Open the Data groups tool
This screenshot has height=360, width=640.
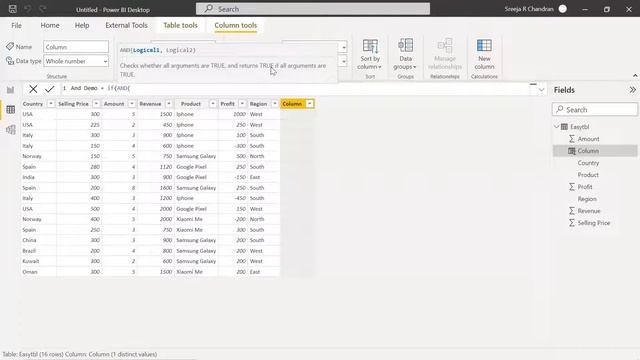pyautogui.click(x=405, y=55)
